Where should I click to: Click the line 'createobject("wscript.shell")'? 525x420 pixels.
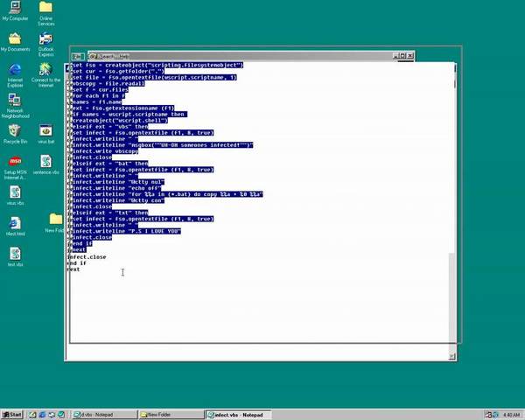tap(120, 121)
